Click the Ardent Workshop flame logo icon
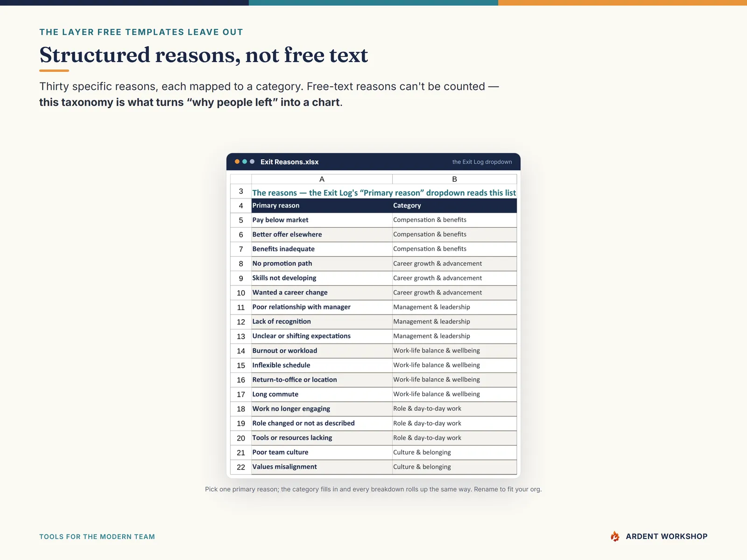The width and height of the screenshot is (747, 560). 615,536
